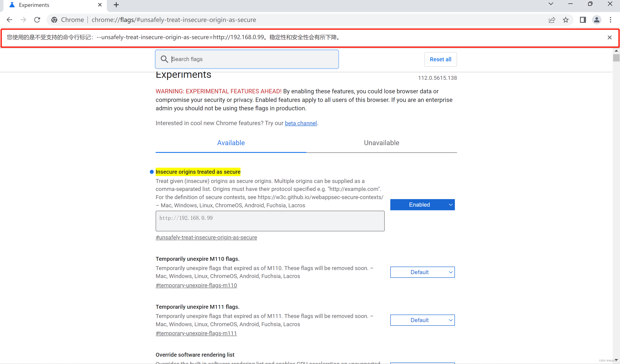Open the Default dropdown for M110 flags
The width and height of the screenshot is (620, 364).
(x=422, y=272)
